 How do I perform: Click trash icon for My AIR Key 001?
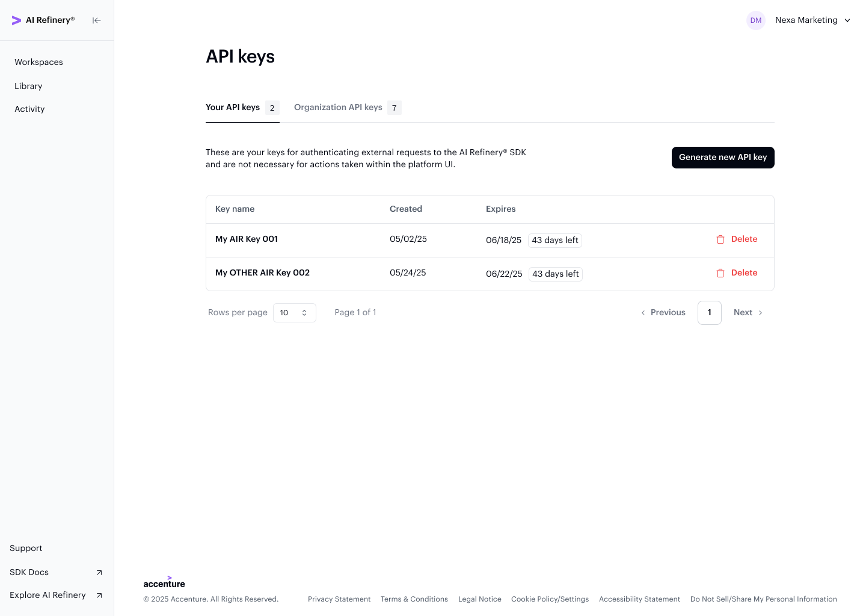720,239
